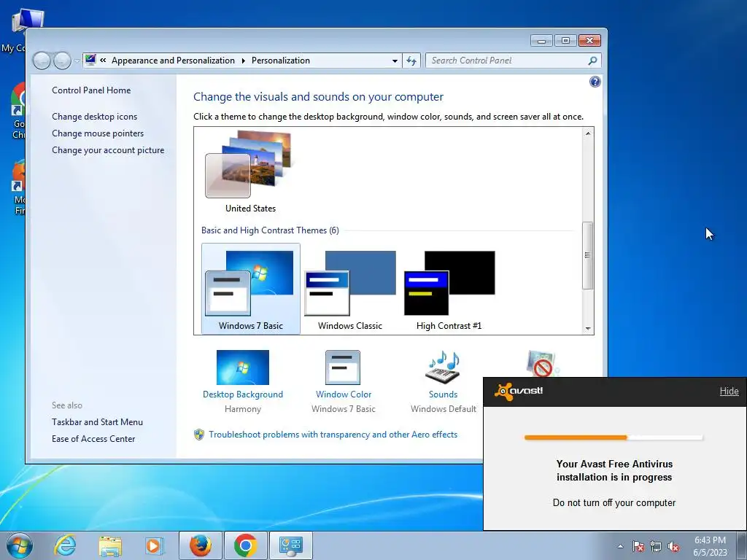
Task: Click the Sounds link text
Action: (x=443, y=394)
